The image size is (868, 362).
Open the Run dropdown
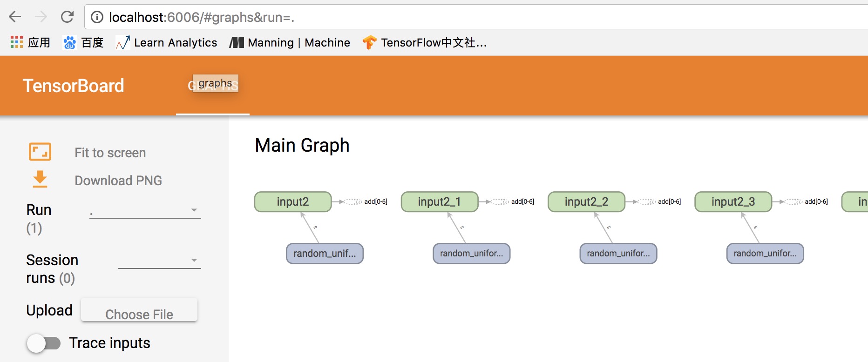coord(145,210)
